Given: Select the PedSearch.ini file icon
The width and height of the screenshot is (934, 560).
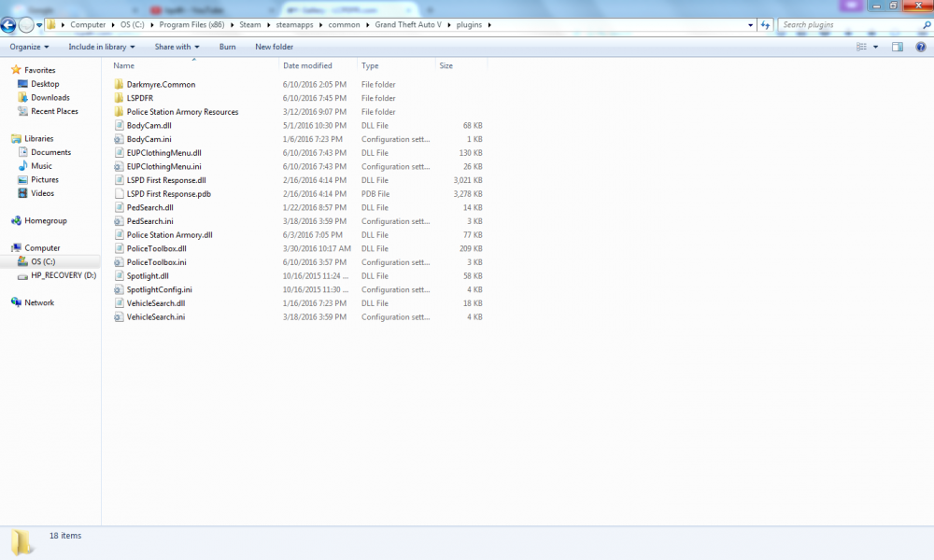Looking at the screenshot, I should [119, 221].
